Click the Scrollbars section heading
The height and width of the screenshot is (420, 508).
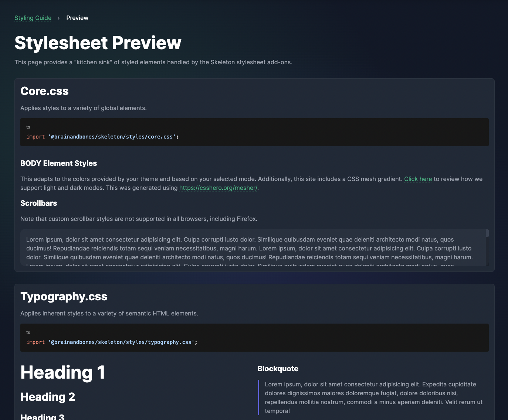point(38,203)
